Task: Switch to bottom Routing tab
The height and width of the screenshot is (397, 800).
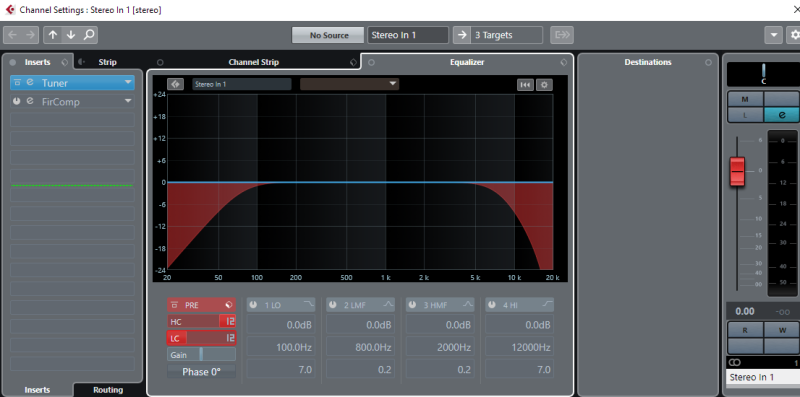Action: 108,390
